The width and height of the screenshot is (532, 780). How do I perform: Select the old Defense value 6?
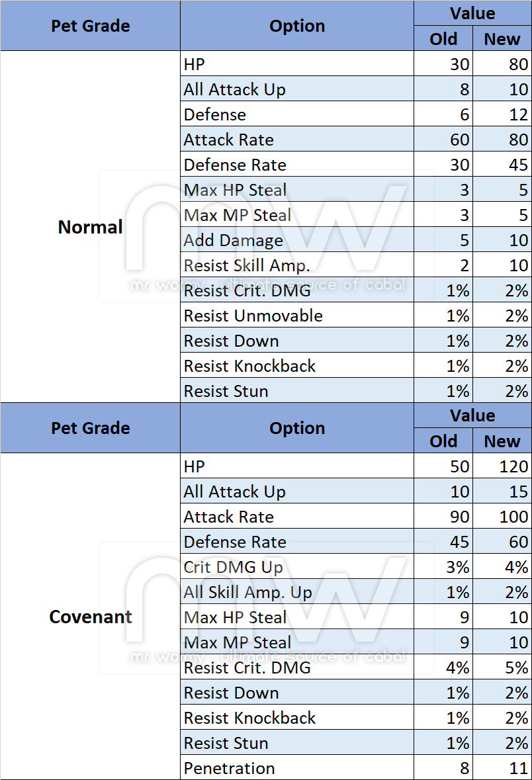[443, 114]
